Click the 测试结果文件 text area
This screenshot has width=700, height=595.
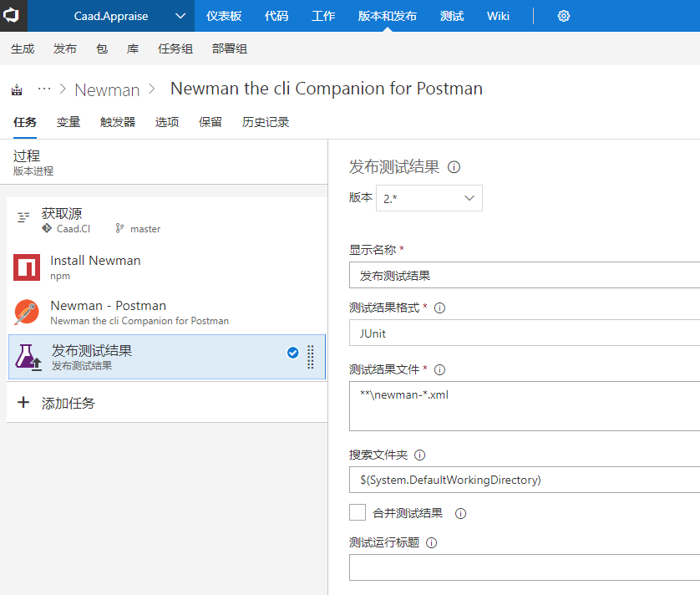tap(524, 406)
